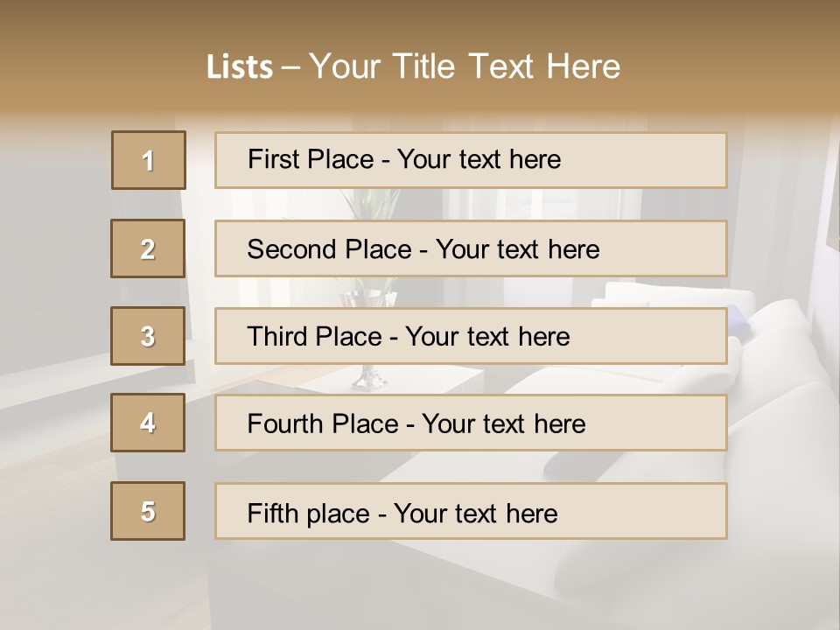The height and width of the screenshot is (630, 840).
Task: Click the number 1 box
Action: tap(149, 160)
